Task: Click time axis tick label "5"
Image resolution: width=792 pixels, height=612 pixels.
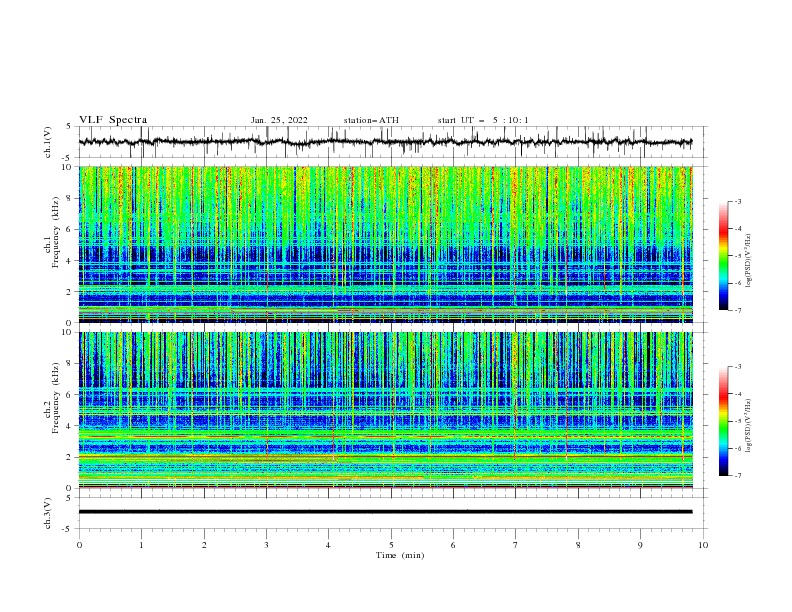Action: 391,545
